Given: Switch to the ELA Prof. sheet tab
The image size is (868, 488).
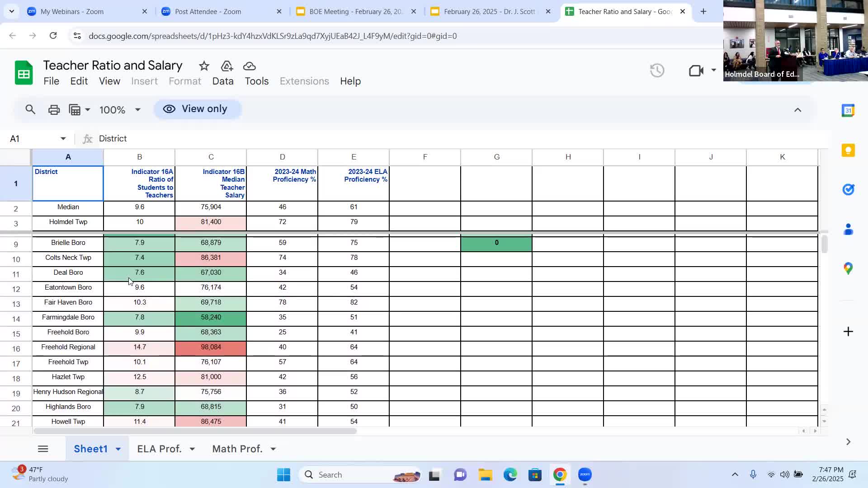Looking at the screenshot, I should click(159, 449).
